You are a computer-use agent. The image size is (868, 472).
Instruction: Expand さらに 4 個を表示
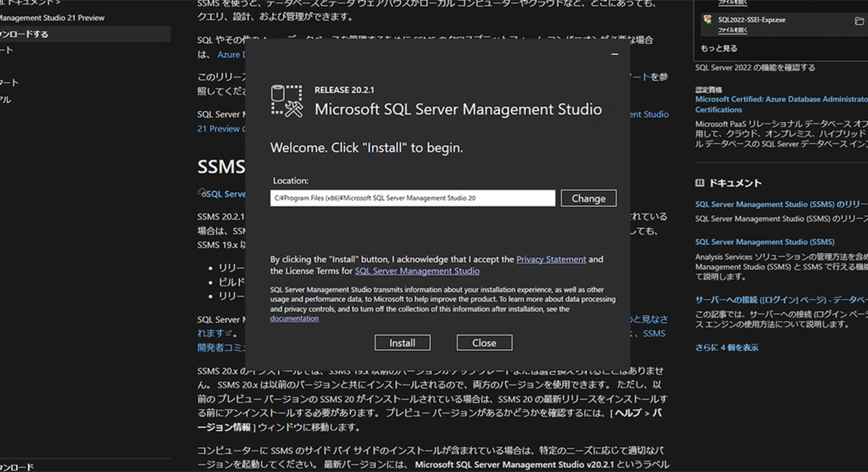coord(726,347)
